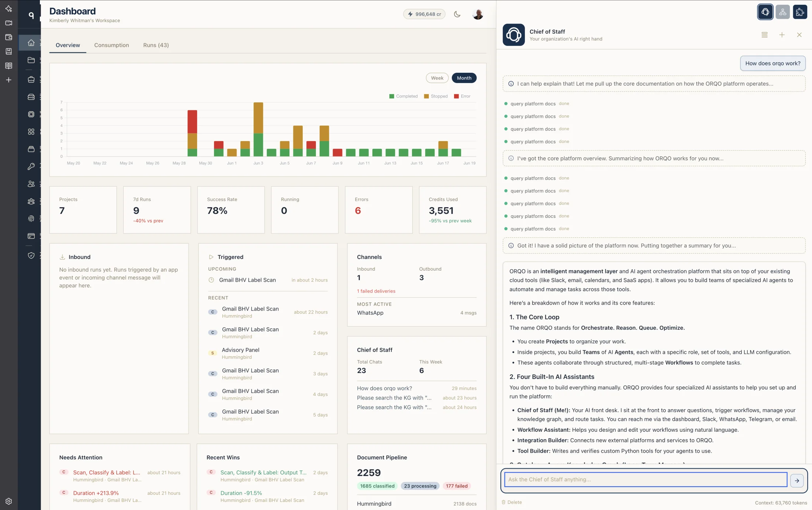This screenshot has width=812, height=510.
Task: Open the upcoming Gmail BHV Label Scan run
Action: point(268,280)
